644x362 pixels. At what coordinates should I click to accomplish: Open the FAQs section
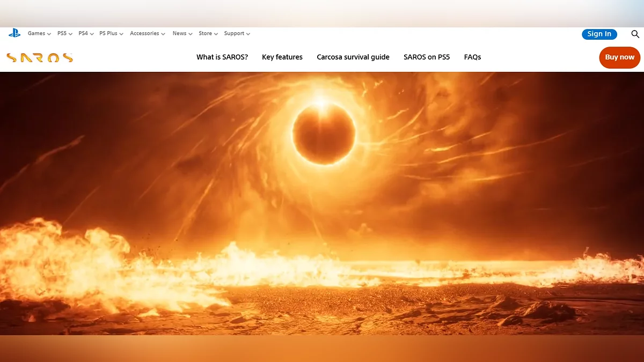(x=472, y=57)
